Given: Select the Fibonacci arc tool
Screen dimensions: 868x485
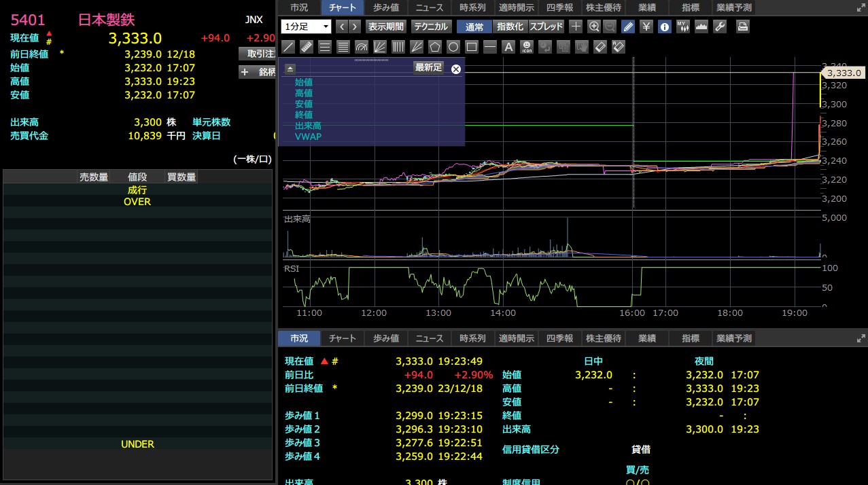Looking at the screenshot, I should coord(362,47).
